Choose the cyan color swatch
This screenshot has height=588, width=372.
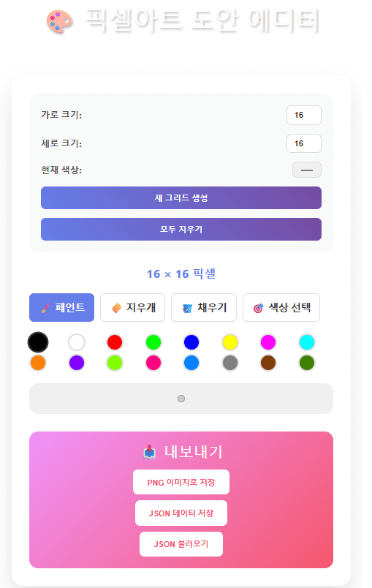point(307,342)
